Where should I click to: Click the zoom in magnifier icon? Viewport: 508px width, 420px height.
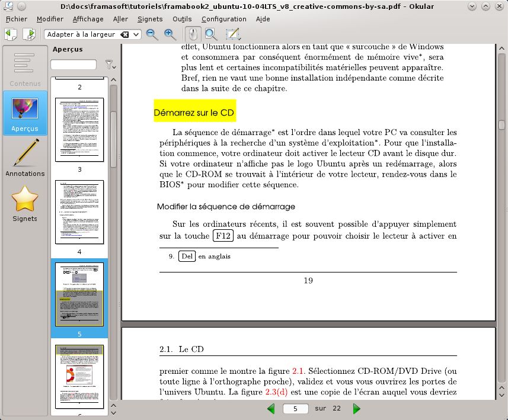click(x=170, y=34)
